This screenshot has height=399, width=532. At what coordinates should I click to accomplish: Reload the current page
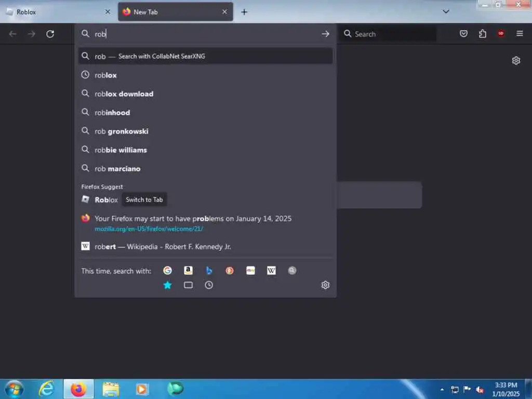(50, 34)
